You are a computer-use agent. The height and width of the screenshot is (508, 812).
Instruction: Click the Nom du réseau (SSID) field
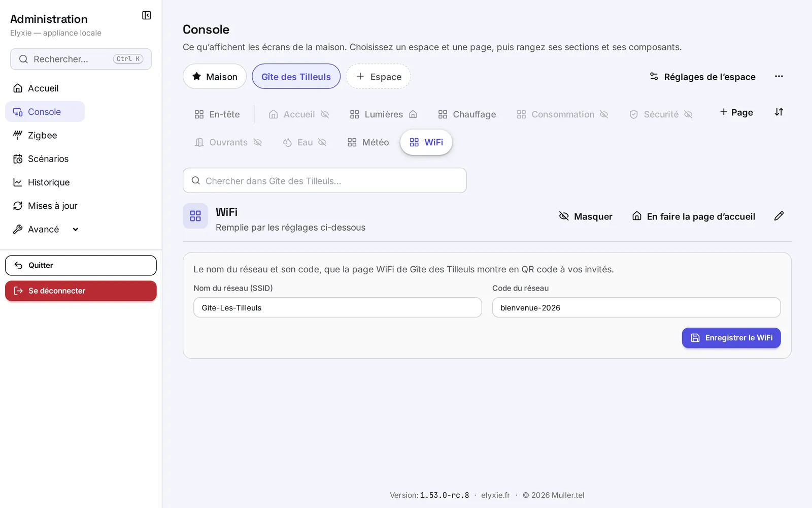click(x=337, y=307)
